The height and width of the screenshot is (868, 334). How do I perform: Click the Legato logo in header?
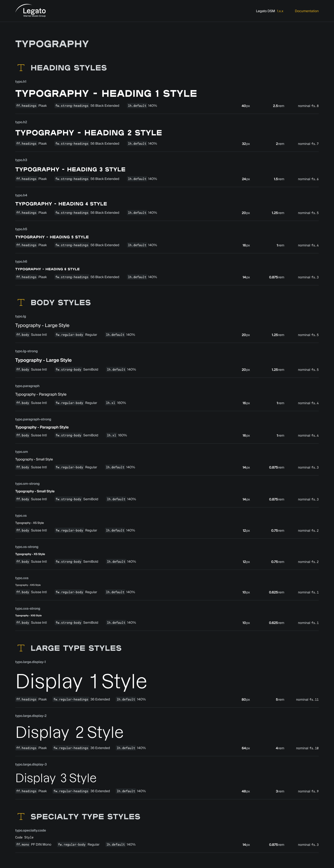click(x=31, y=11)
